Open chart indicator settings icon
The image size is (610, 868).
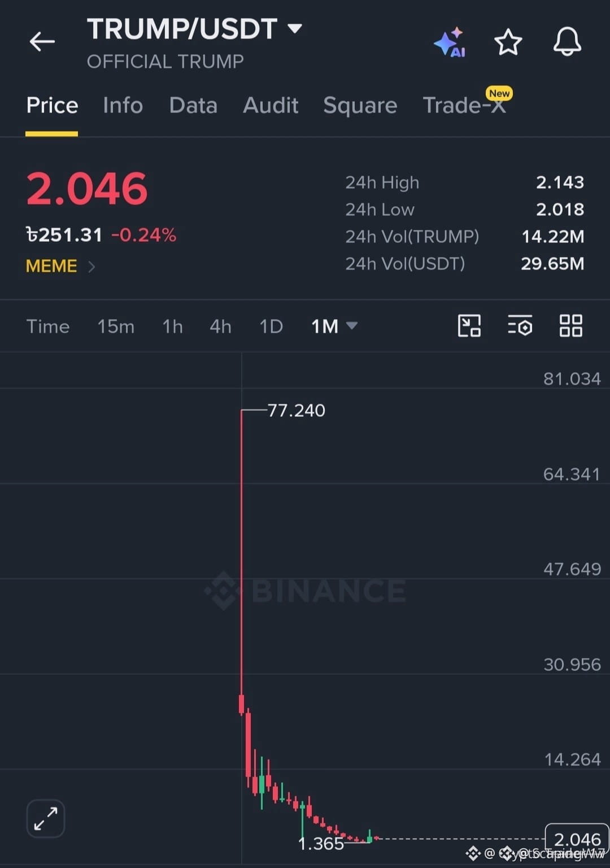[x=520, y=326]
